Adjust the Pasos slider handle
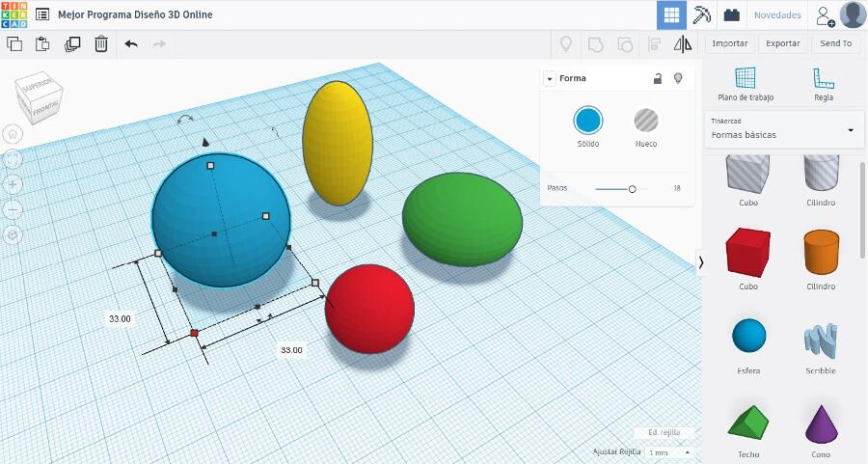 [633, 189]
